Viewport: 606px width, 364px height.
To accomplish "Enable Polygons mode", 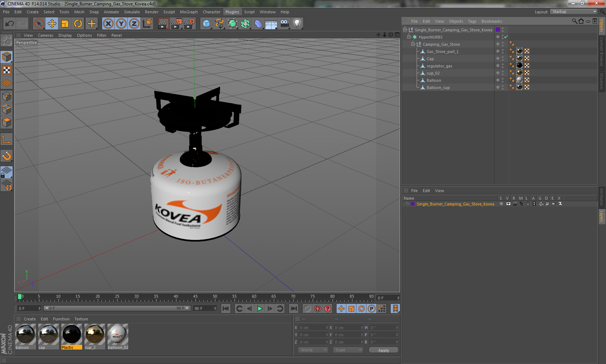I will tap(7, 123).
